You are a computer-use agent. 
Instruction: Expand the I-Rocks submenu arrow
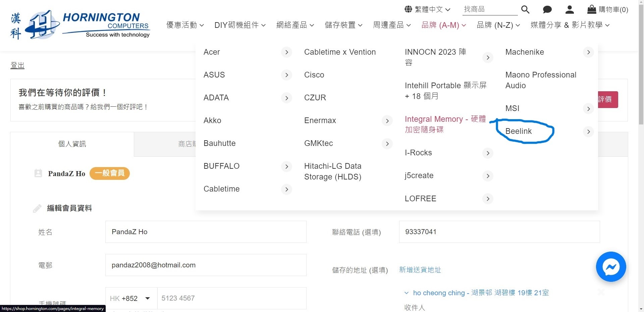[x=488, y=153]
